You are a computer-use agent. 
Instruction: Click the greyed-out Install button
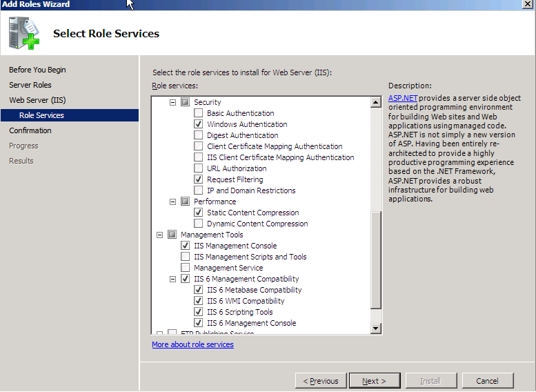(431, 381)
